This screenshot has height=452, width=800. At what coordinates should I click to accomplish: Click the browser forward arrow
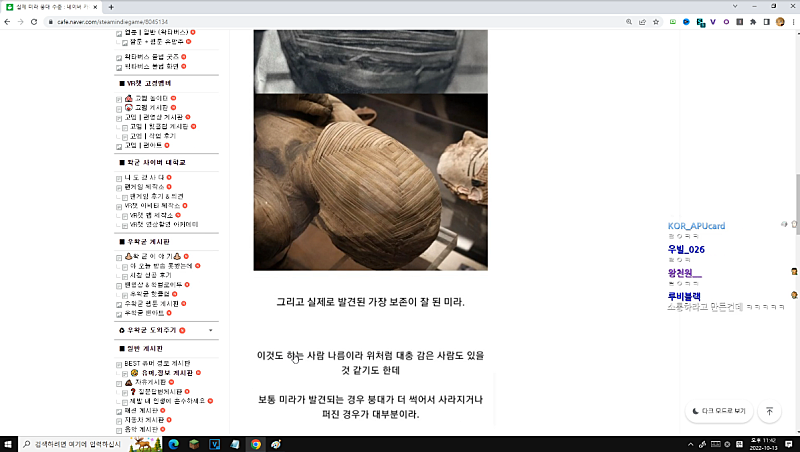[20, 22]
